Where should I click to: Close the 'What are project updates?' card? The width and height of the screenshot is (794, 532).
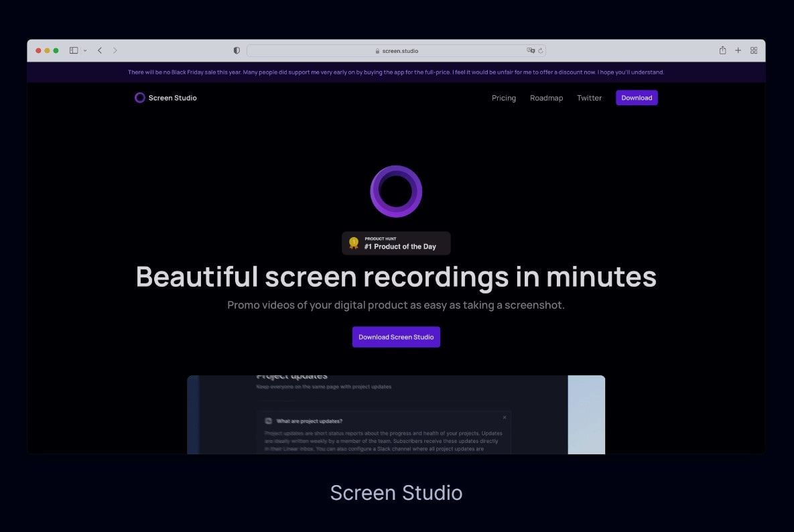[505, 417]
